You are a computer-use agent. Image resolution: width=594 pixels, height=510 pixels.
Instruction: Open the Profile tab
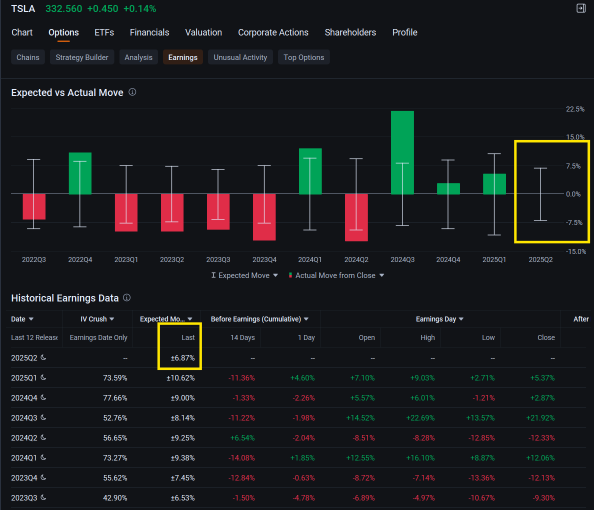[x=405, y=33]
